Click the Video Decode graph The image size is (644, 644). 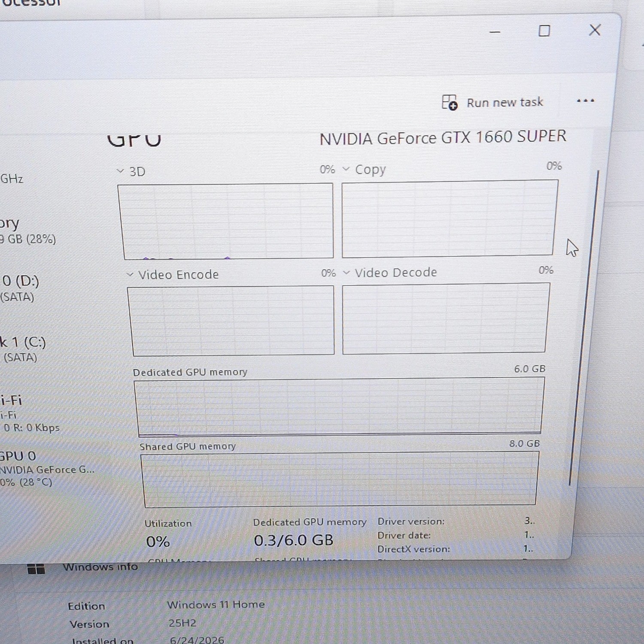coord(445,318)
